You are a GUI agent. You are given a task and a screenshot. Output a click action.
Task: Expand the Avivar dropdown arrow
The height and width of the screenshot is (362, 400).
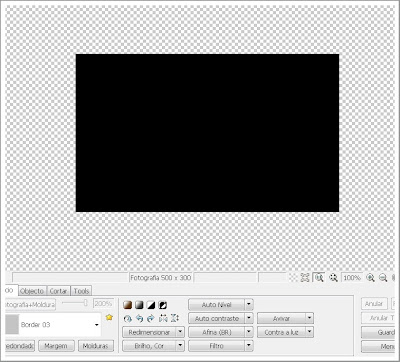tap(310, 319)
